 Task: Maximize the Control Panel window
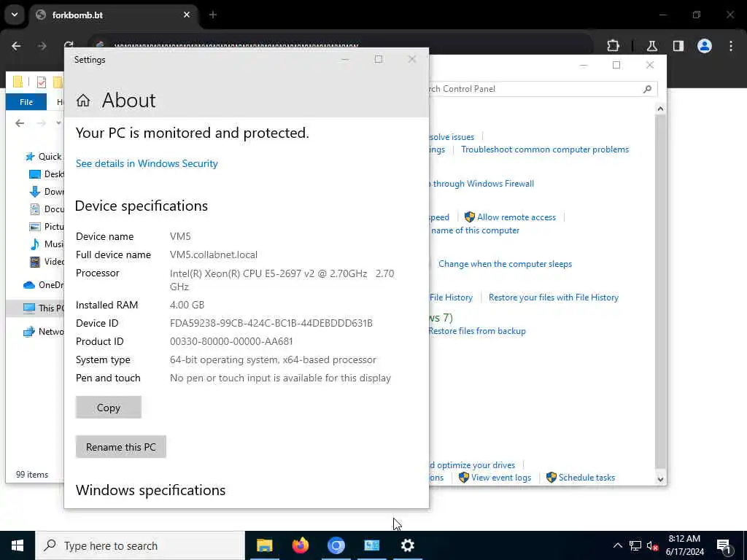pos(616,65)
